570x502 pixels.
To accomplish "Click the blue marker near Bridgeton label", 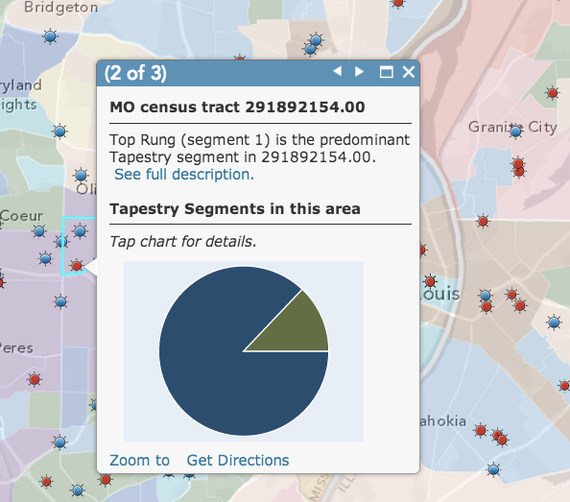I will pyautogui.click(x=50, y=36).
